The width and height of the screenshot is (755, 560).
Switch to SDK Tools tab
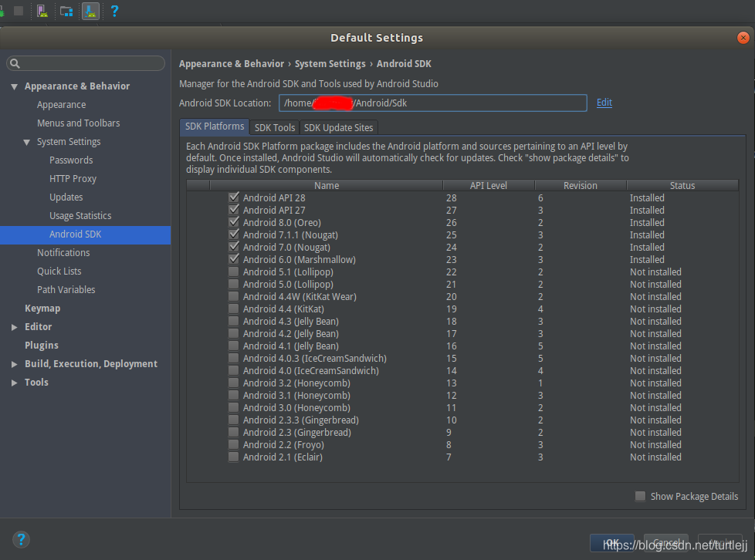(275, 127)
